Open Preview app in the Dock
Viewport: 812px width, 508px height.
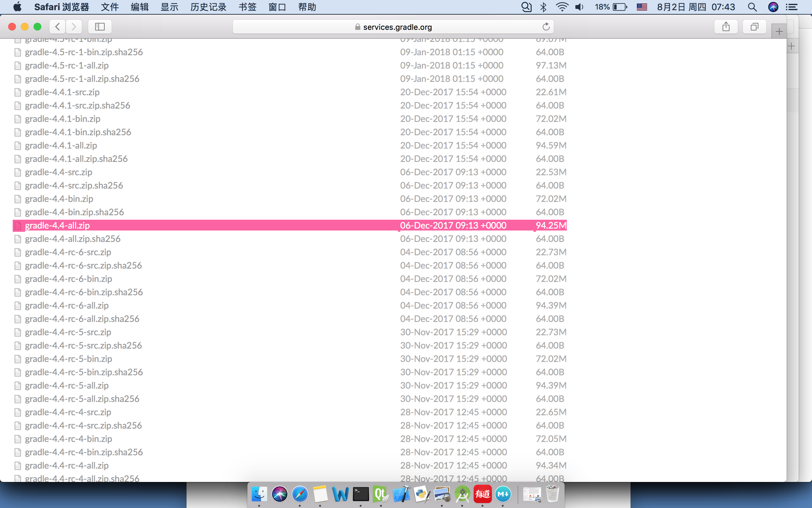[442, 494]
